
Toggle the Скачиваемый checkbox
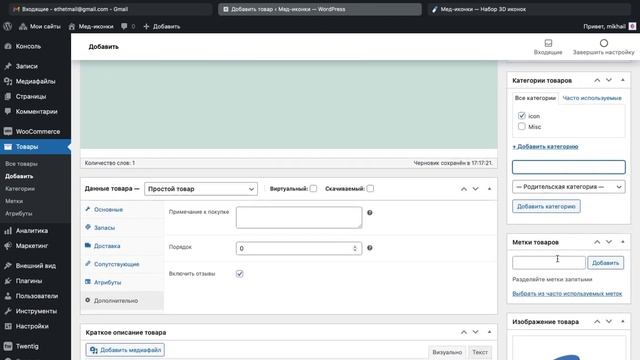pos(370,189)
